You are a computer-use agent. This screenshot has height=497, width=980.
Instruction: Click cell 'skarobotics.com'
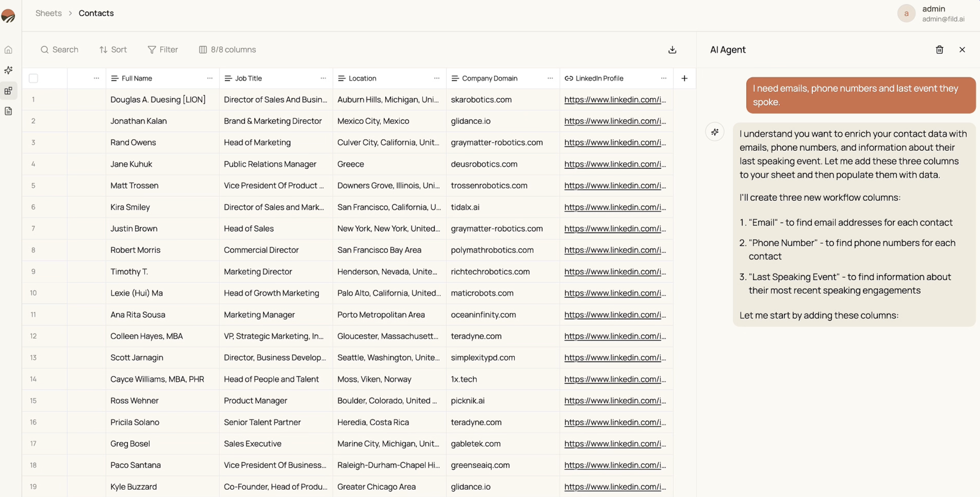503,100
